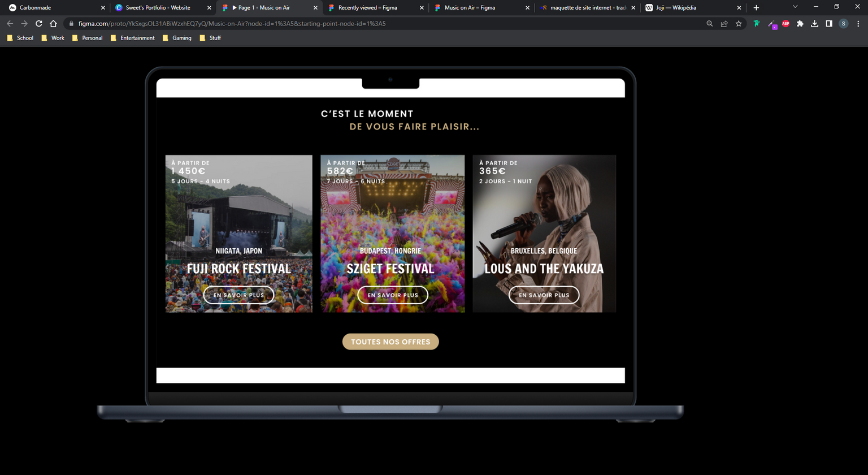This screenshot has height=475, width=868.
Task: Close the Joji — Wikipédia tab
Action: (x=739, y=8)
